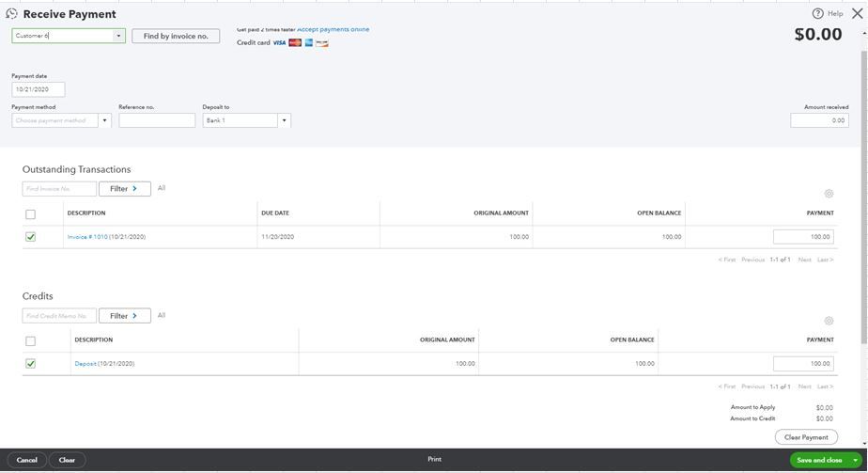Click the Deposit credit payment 100.00 field
This screenshot has width=868, height=473.
point(803,363)
